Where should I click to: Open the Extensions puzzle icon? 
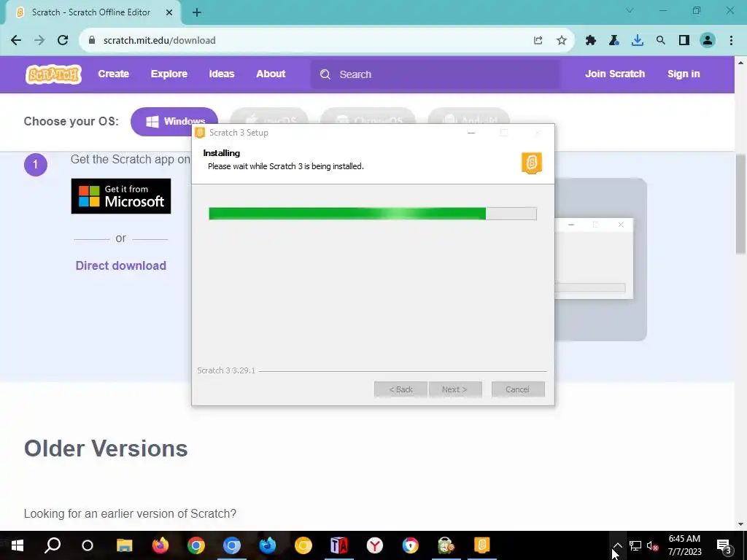591,41
